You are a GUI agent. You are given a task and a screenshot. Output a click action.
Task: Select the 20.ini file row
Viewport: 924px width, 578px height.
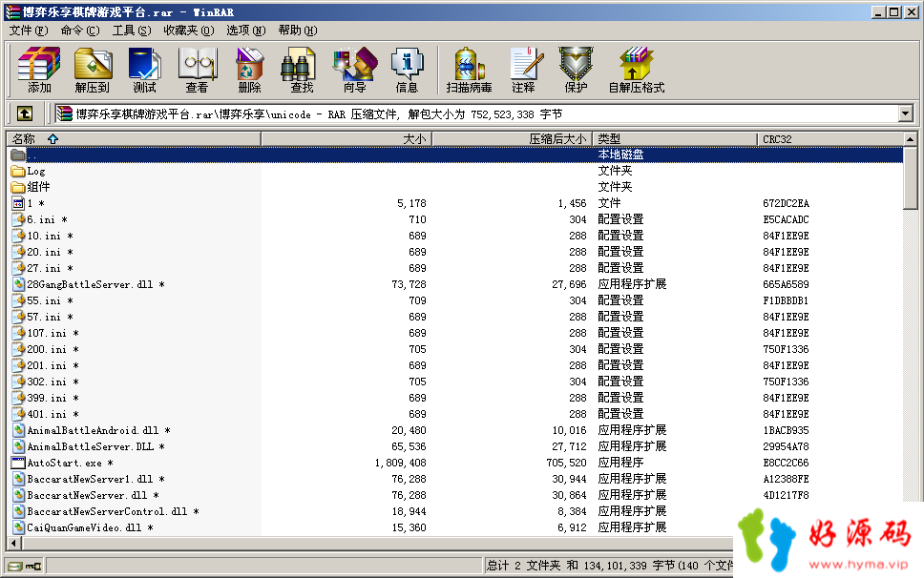point(455,252)
